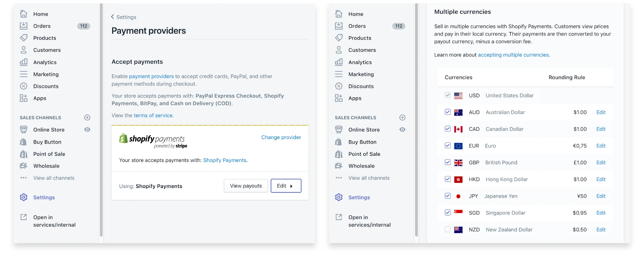Click Buy Button bag icon, left window
The width and height of the screenshot is (644, 257).
click(x=24, y=142)
